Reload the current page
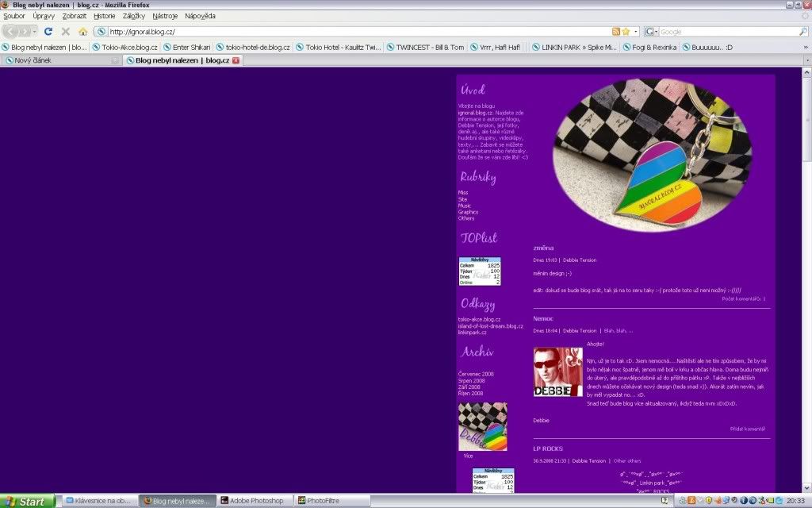 [48, 31]
